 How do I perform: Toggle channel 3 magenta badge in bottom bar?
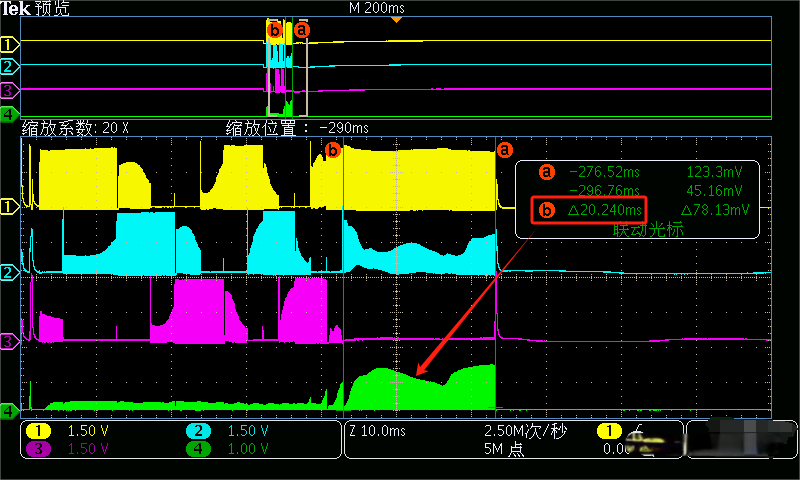(x=38, y=449)
